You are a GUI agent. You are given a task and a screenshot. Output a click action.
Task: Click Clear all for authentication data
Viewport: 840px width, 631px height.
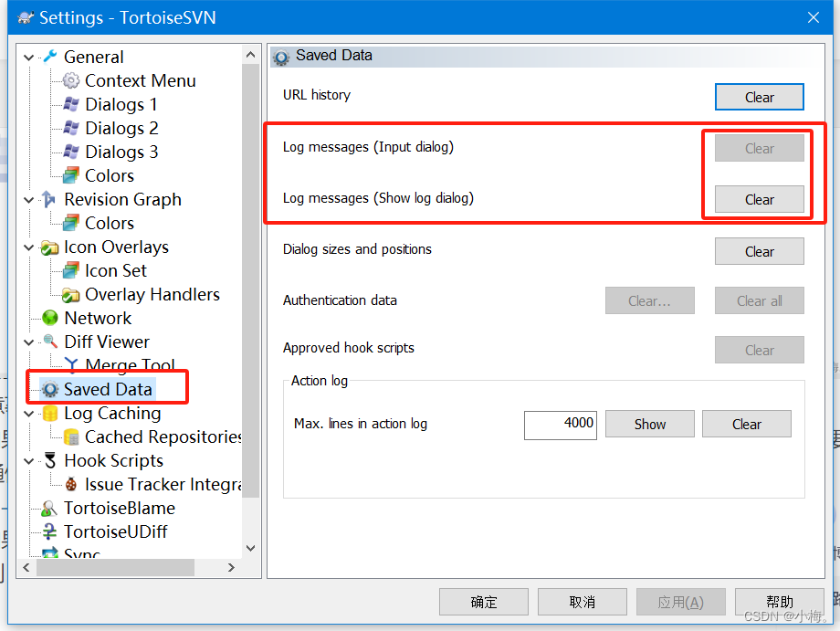759,300
